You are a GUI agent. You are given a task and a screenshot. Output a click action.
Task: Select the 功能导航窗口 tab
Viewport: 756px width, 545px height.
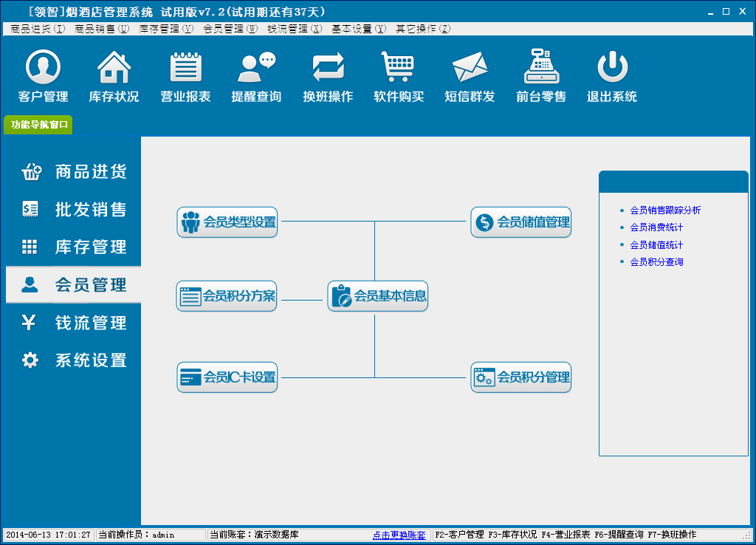[39, 125]
